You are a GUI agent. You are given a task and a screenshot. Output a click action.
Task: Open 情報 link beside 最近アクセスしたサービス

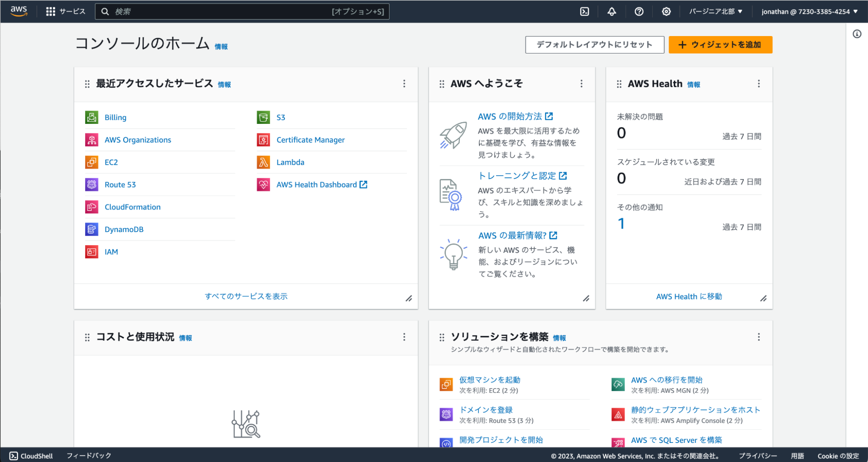click(224, 85)
